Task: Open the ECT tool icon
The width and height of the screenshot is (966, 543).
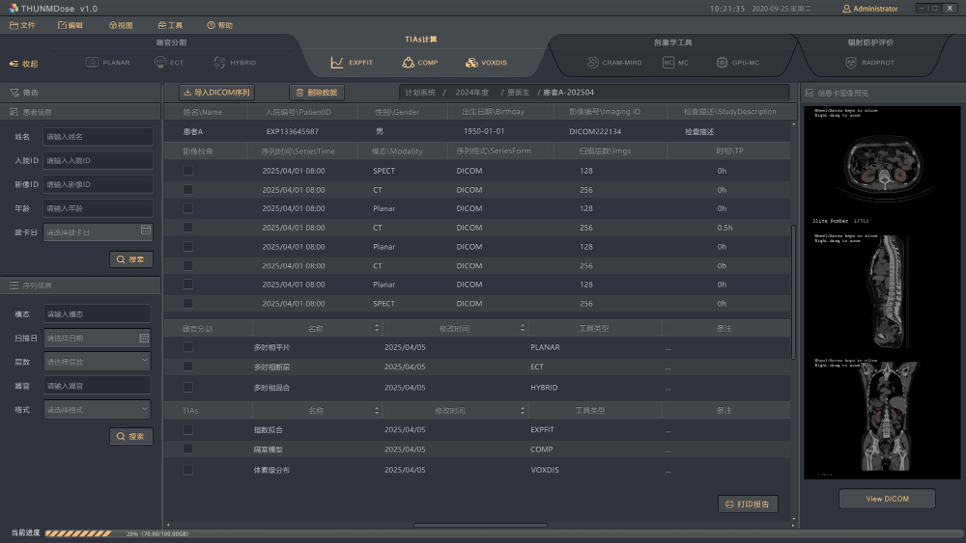Action: (160, 62)
